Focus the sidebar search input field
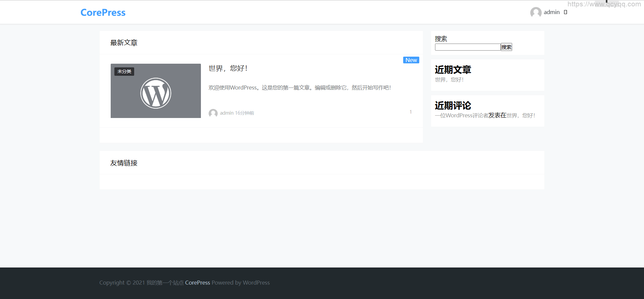Image resolution: width=644 pixels, height=299 pixels. click(x=468, y=47)
